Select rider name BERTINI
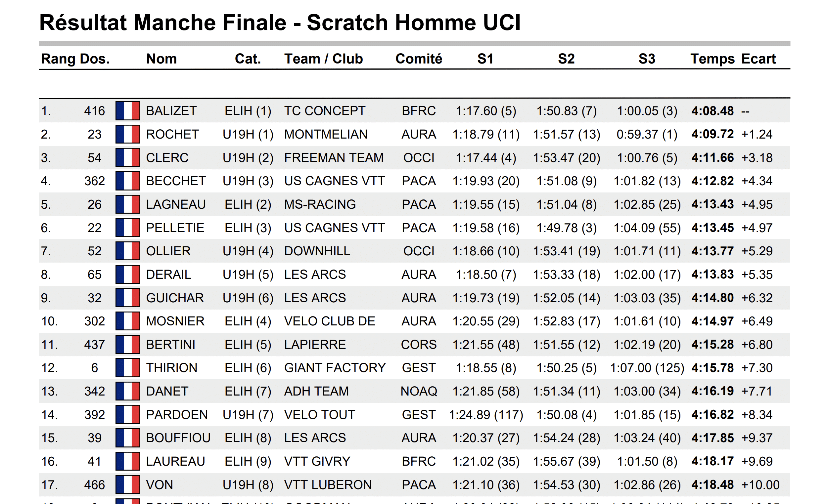 (170, 345)
